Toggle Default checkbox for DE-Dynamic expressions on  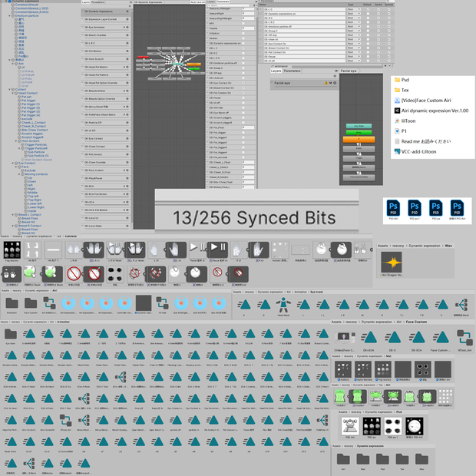pos(368,14)
